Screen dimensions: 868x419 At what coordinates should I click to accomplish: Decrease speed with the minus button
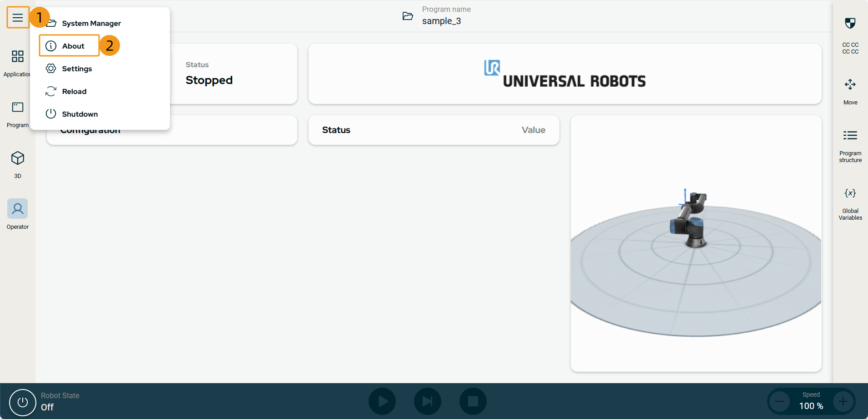(x=779, y=401)
